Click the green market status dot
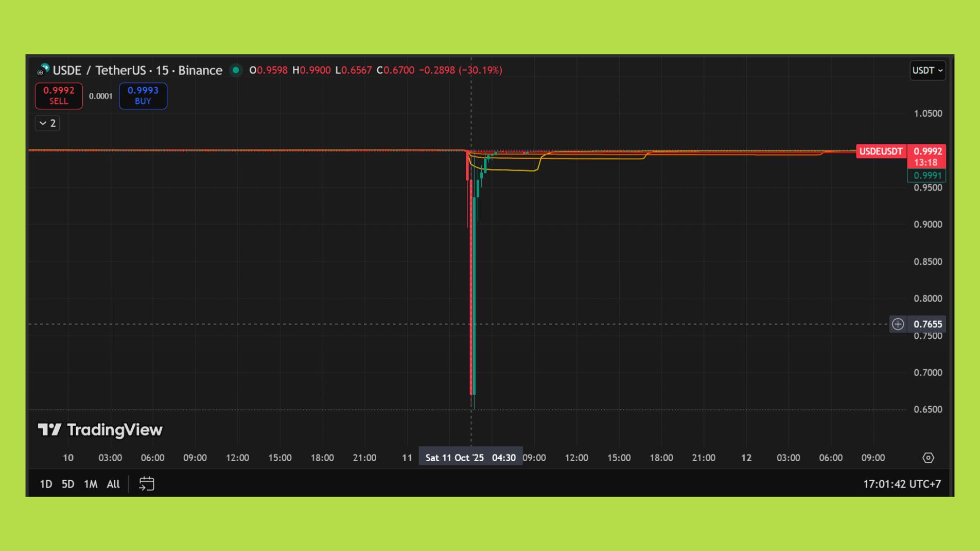 tap(236, 70)
